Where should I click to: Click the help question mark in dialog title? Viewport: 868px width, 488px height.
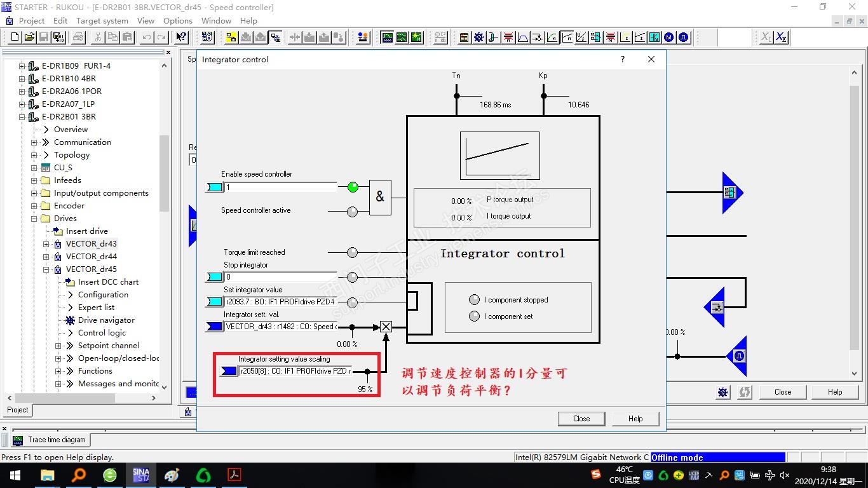623,59
